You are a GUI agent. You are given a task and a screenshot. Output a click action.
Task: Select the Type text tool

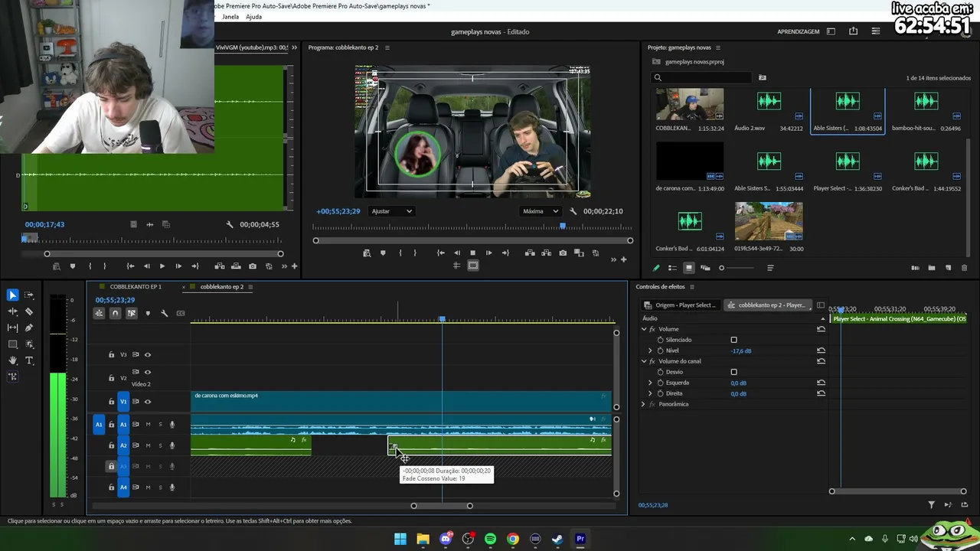click(29, 360)
